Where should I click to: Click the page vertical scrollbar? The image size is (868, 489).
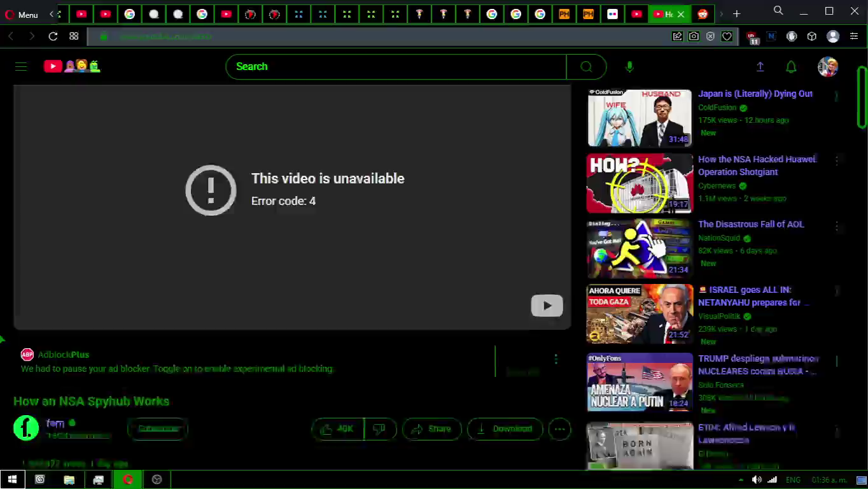[x=862, y=97]
